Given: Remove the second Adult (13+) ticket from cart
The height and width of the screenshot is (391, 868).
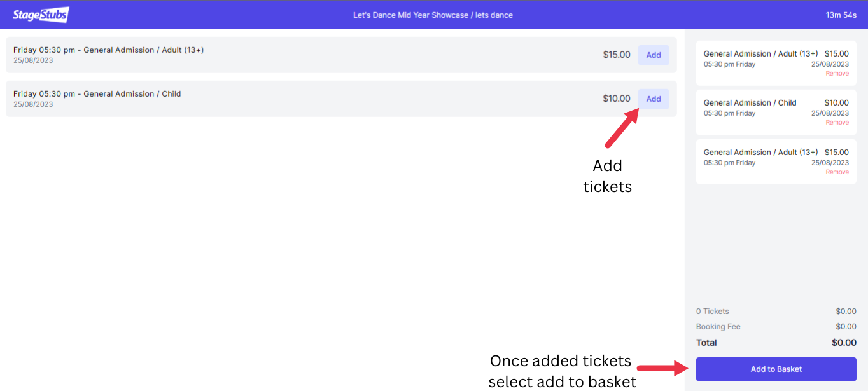Looking at the screenshot, I should [x=837, y=172].
